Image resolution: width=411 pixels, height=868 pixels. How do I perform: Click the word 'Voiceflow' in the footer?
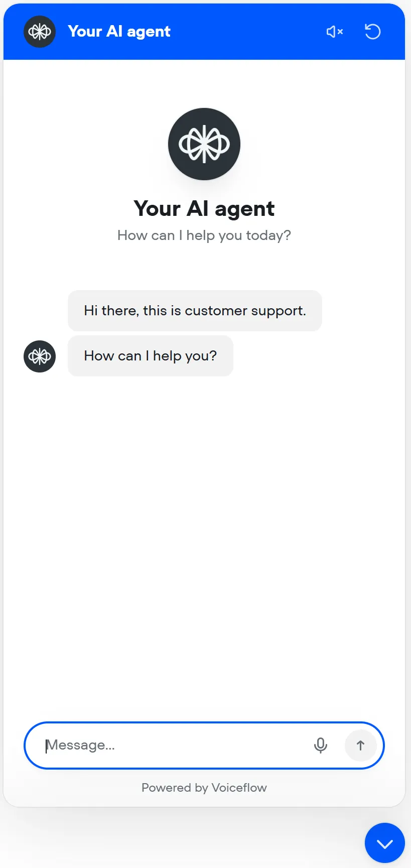coord(239,788)
